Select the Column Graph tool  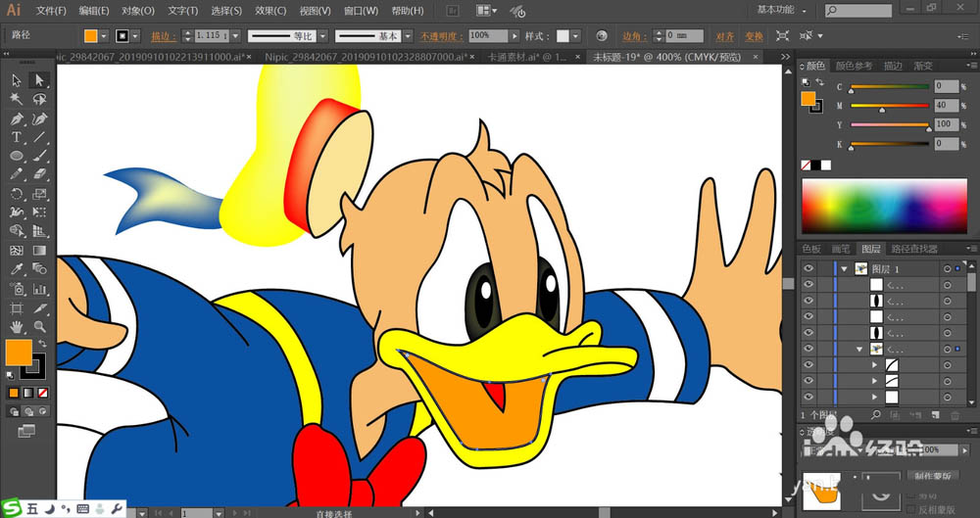(x=39, y=289)
